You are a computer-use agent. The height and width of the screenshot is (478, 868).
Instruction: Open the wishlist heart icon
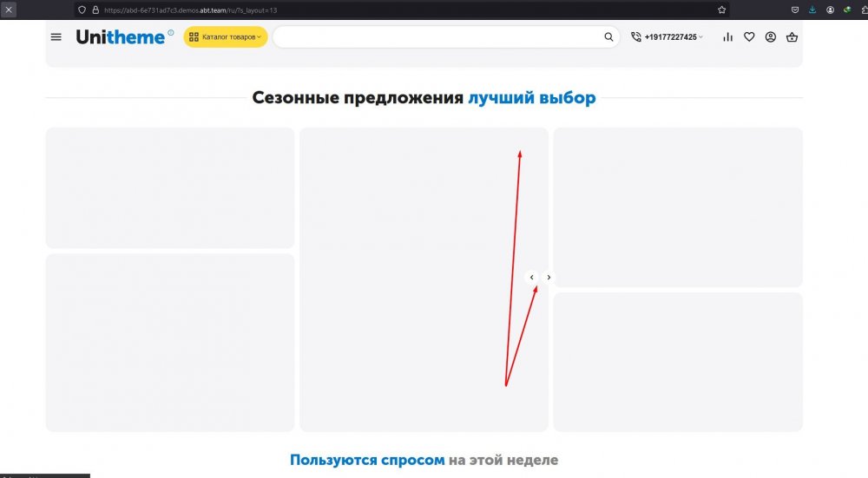(749, 37)
